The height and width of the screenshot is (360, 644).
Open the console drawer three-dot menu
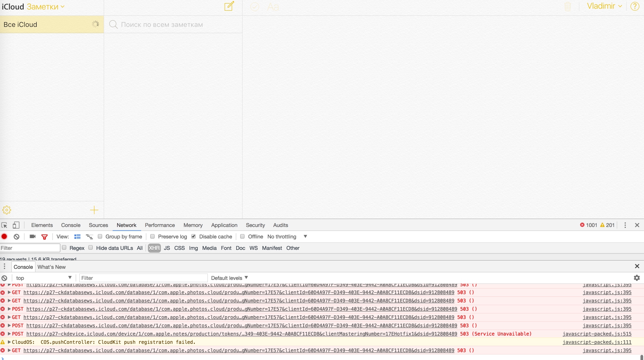pyautogui.click(x=4, y=266)
